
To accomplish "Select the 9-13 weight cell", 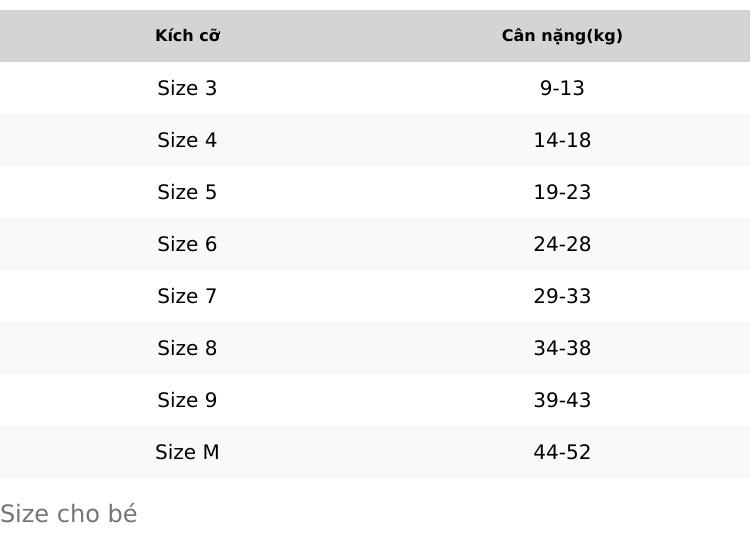I will [562, 88].
